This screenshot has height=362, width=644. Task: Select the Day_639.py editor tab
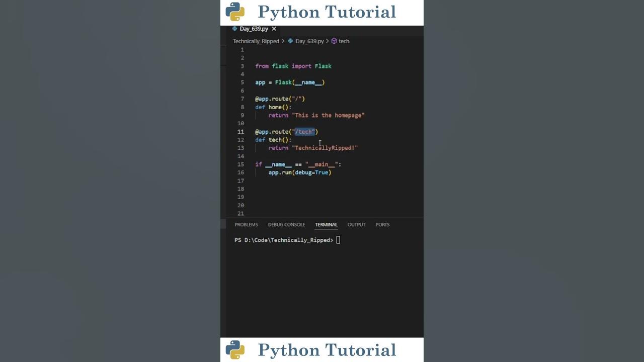(254, 29)
